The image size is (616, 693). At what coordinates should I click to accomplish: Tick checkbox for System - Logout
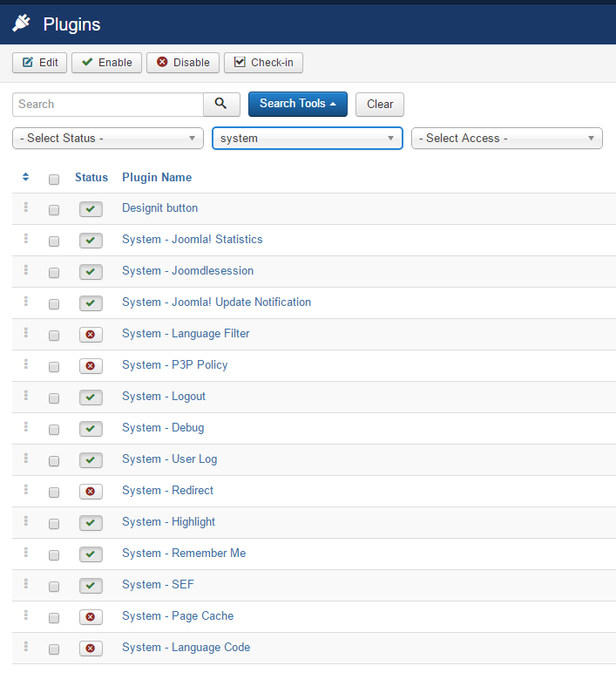point(54,398)
